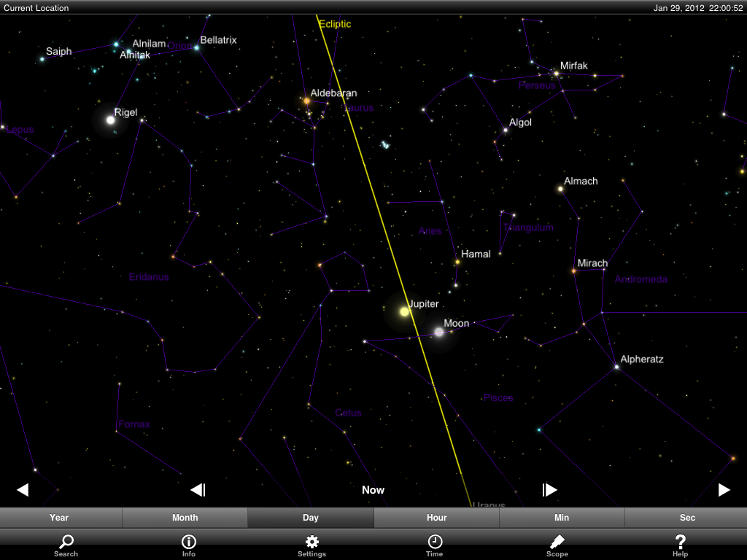Image resolution: width=747 pixels, height=560 pixels.
Task: Tap the Current Location label
Action: point(36,8)
